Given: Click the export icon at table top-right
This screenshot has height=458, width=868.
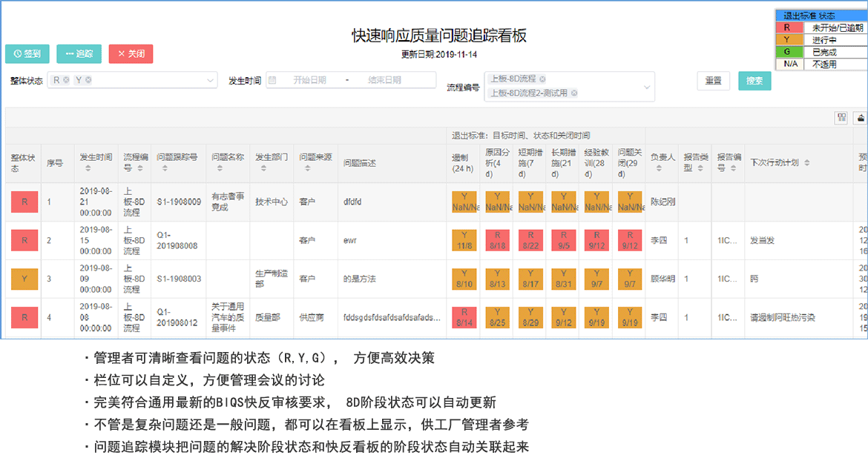Looking at the screenshot, I should 862,117.
